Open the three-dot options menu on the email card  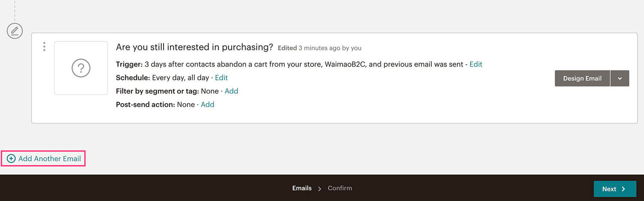[44, 47]
